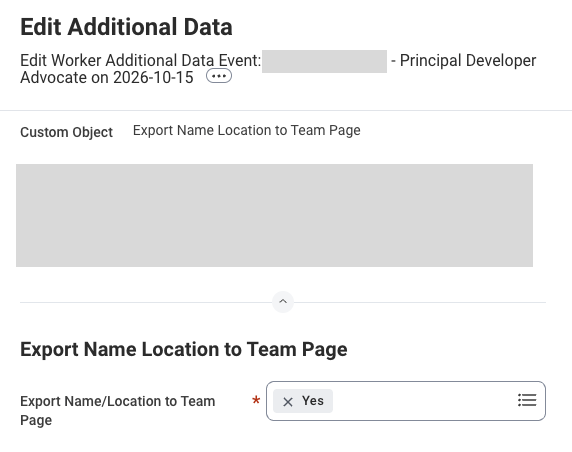
Task: Open prompt list icon in field
Action: click(x=527, y=400)
